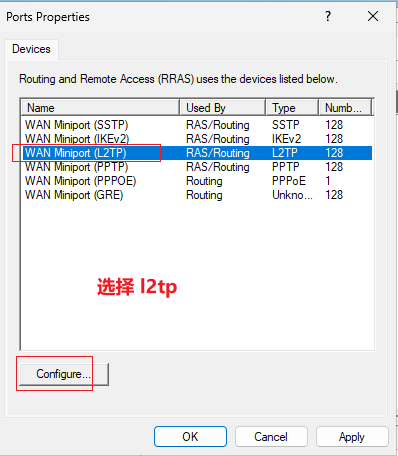Click the Numb... column header

345,108
